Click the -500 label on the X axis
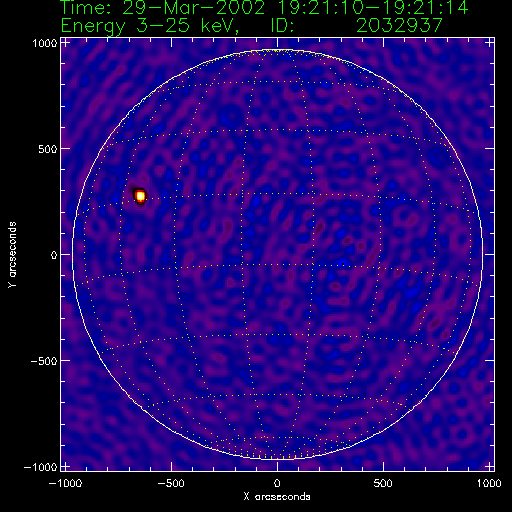 (171, 483)
